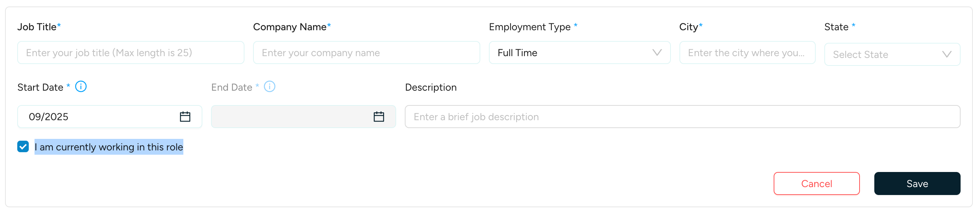Screen dimensions: 980x213
Task: Click the Job Title input field
Action: coord(131,53)
